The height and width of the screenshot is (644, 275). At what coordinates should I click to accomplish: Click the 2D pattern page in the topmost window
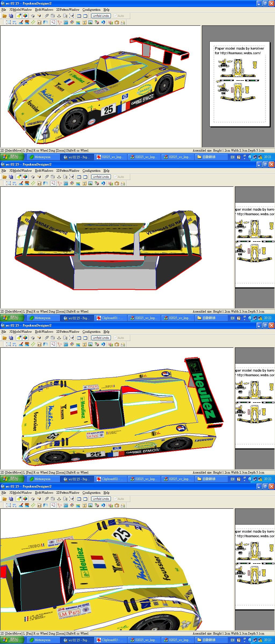[239, 84]
